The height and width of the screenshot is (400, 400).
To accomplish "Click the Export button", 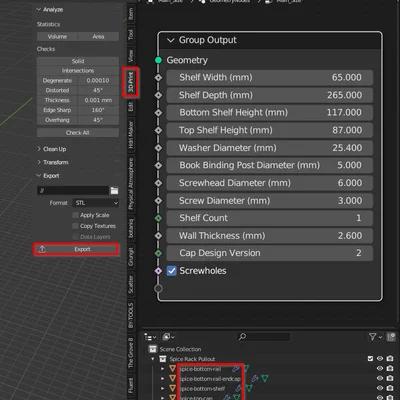I will click(76, 249).
